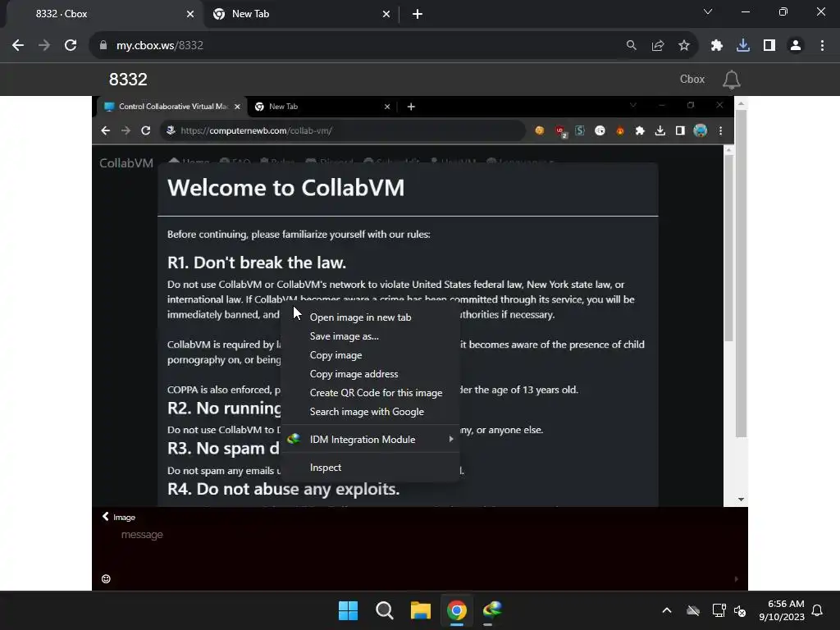The image size is (840, 630).
Task: Open the Chrome downloads icon
Action: point(743,46)
